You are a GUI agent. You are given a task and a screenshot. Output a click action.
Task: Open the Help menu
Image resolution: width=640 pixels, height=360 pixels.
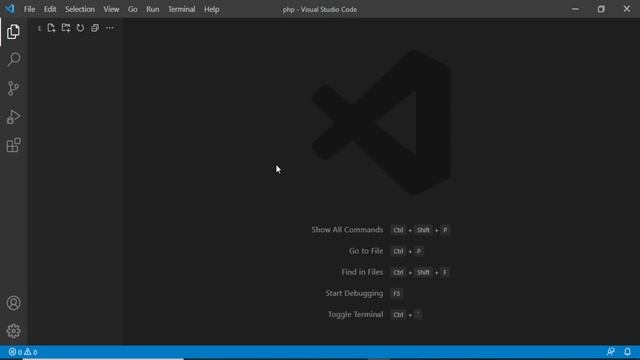211,9
